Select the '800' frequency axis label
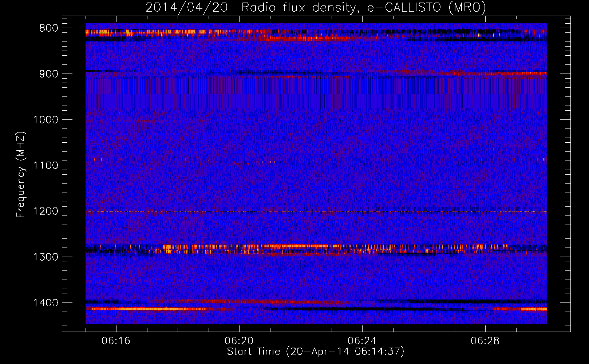Viewport: 589px width, 364px height. coord(49,28)
